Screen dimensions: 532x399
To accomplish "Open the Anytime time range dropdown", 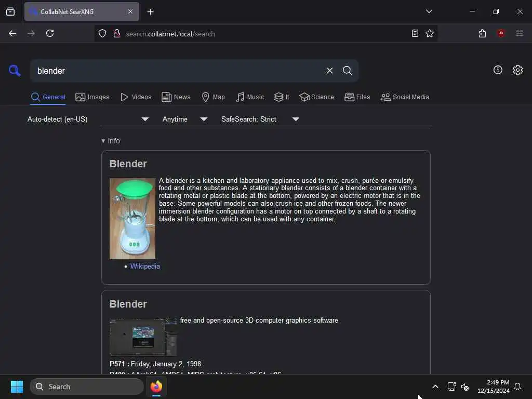I will tap(185, 119).
